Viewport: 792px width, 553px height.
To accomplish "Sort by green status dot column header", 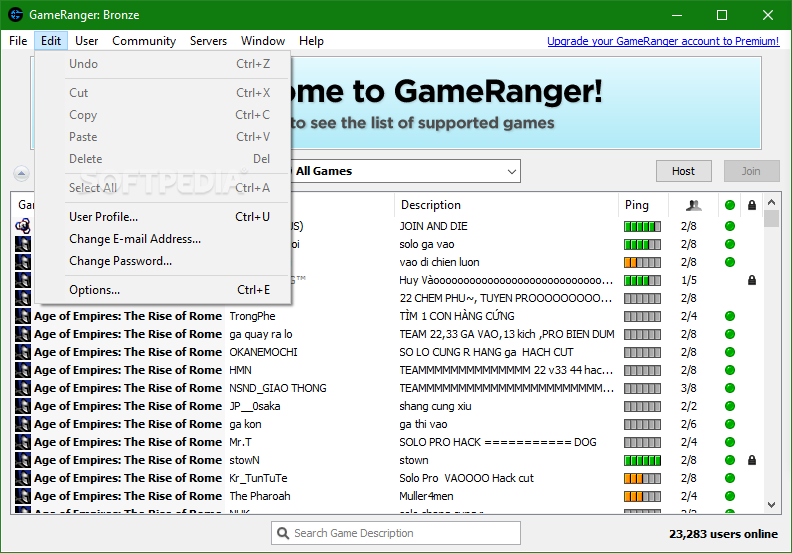I will click(729, 205).
